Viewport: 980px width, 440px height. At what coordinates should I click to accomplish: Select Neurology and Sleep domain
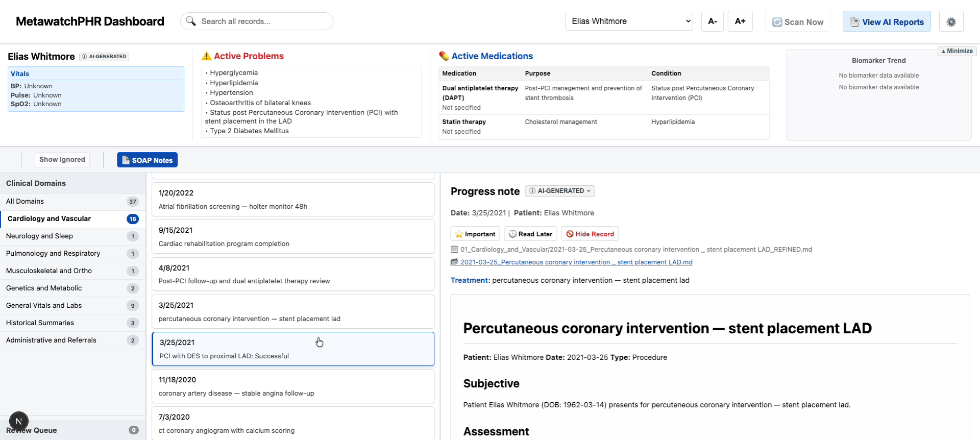[x=72, y=236]
